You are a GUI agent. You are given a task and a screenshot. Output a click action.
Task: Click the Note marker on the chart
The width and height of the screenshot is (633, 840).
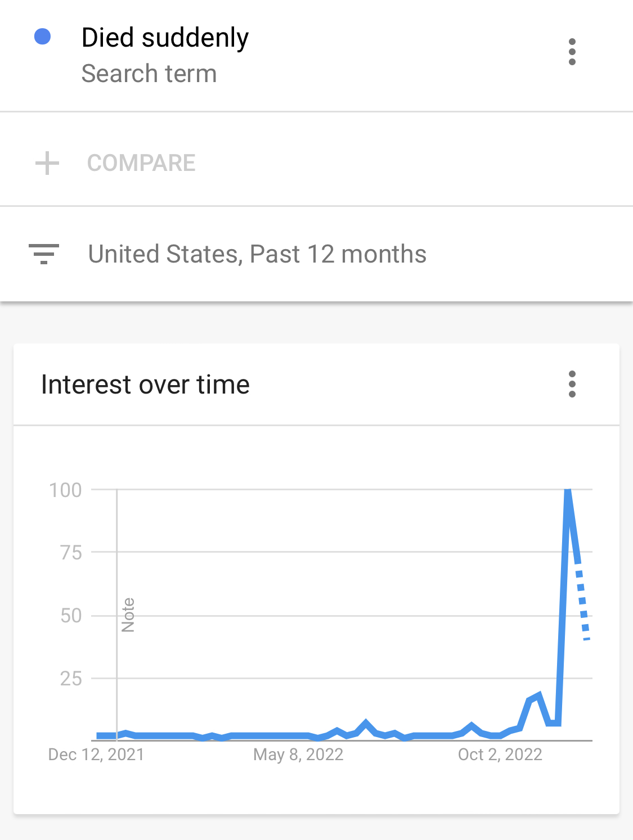coord(128,615)
